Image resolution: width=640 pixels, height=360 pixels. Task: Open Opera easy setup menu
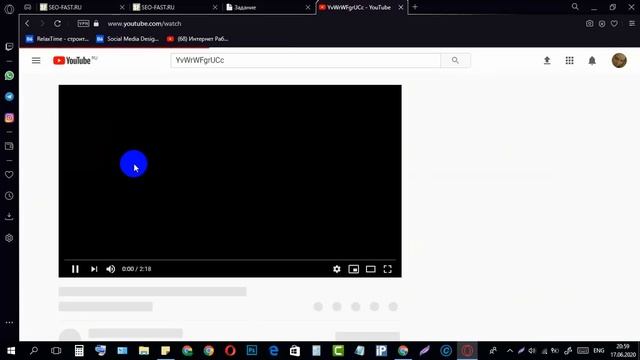tap(632, 24)
